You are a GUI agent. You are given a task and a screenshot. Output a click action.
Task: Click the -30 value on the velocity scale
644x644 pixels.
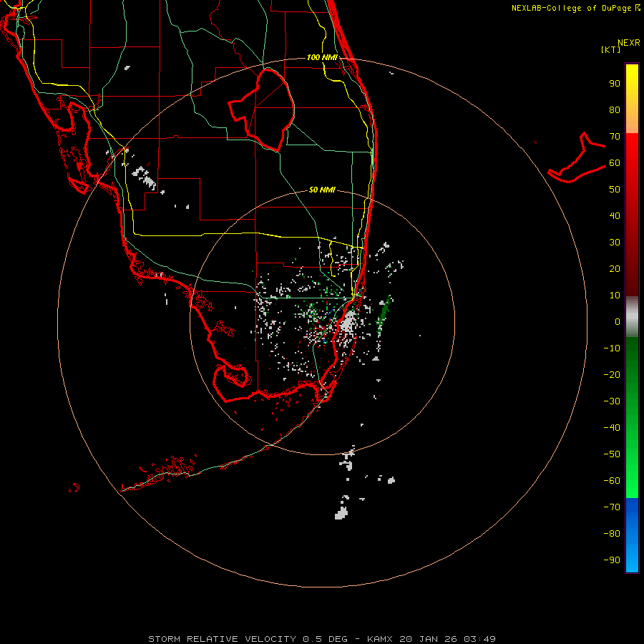[612, 401]
